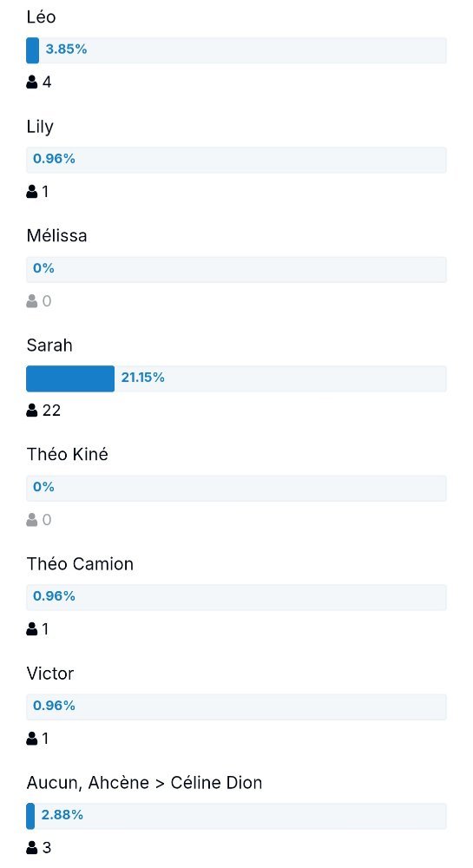Click the voter icon under Léo
Screen dimensions: 473x868
pyautogui.click(x=32, y=82)
